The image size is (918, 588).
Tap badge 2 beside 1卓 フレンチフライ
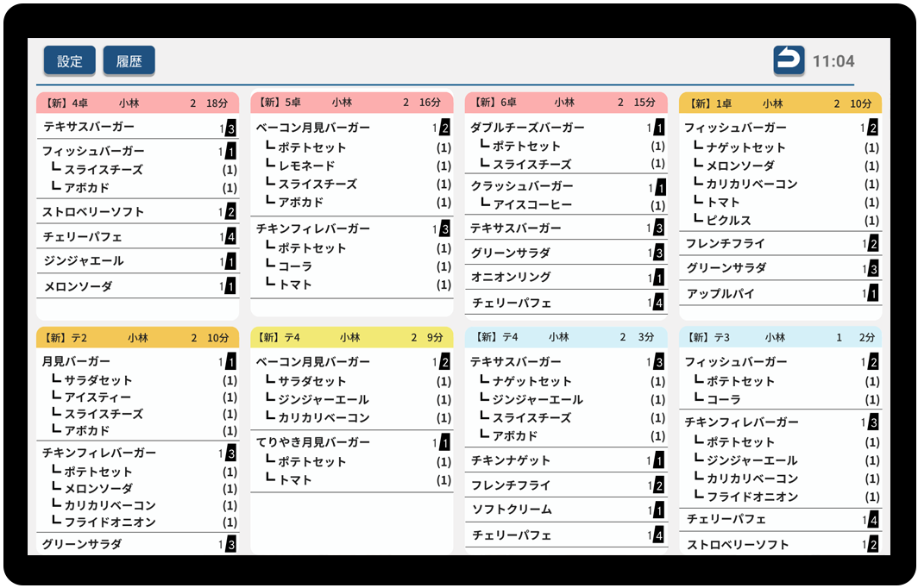(x=873, y=243)
